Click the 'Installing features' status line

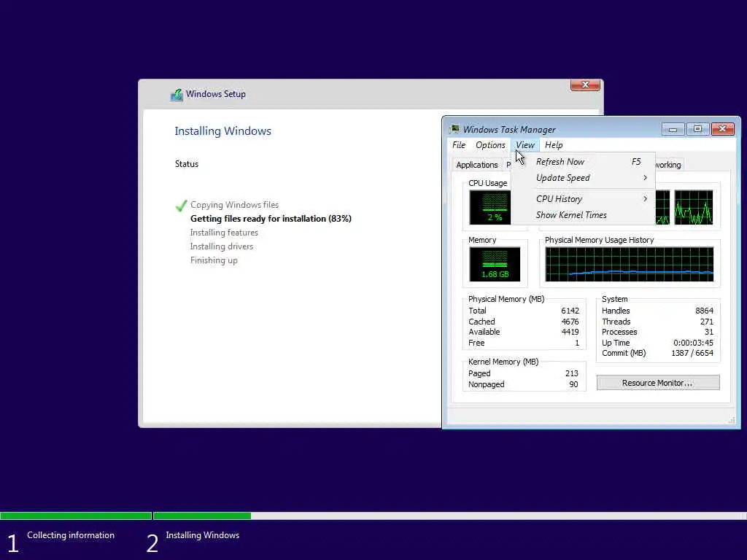point(224,233)
